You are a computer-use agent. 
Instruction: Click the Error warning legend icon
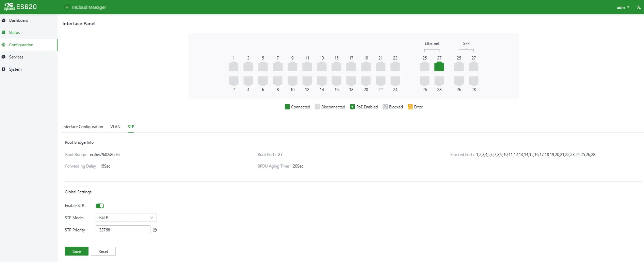pyautogui.click(x=410, y=107)
